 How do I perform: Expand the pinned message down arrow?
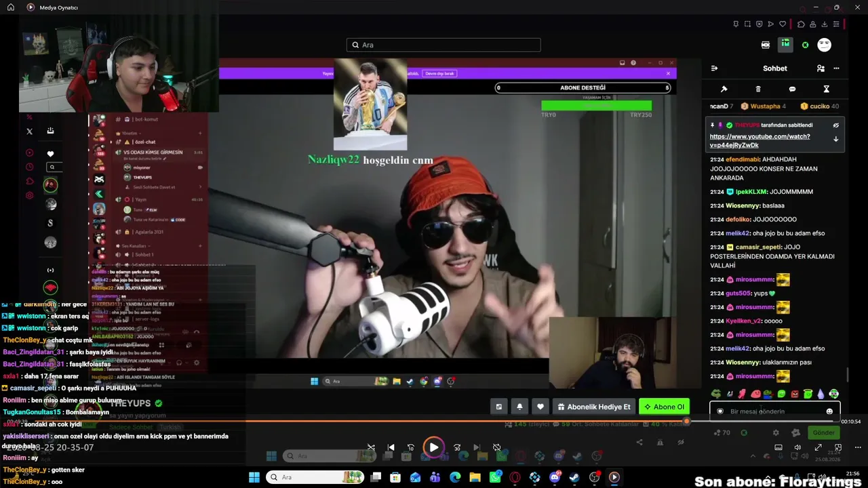tap(835, 139)
